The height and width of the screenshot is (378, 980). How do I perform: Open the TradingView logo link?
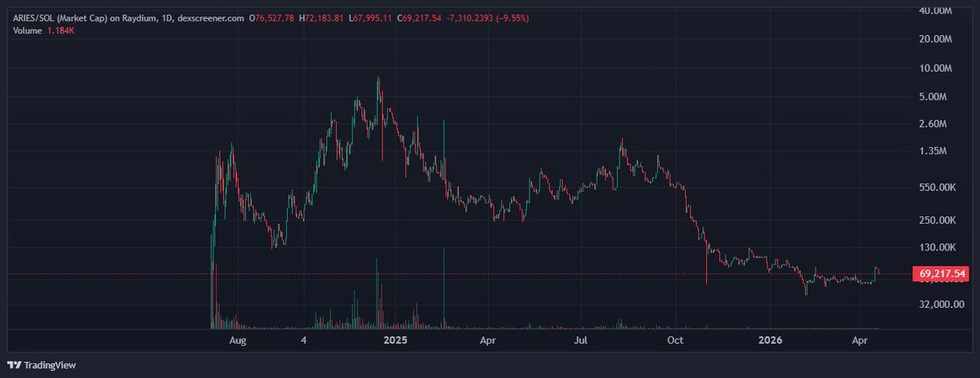click(x=41, y=365)
